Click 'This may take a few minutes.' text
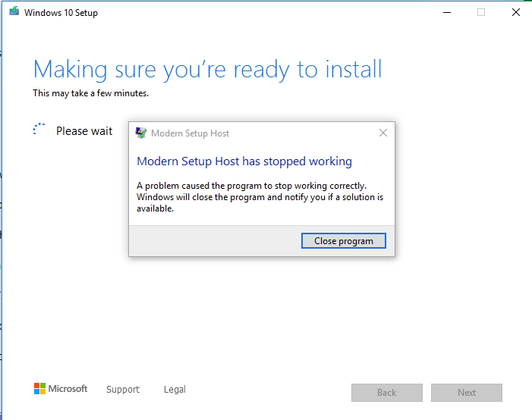The image size is (532, 420). click(90, 93)
